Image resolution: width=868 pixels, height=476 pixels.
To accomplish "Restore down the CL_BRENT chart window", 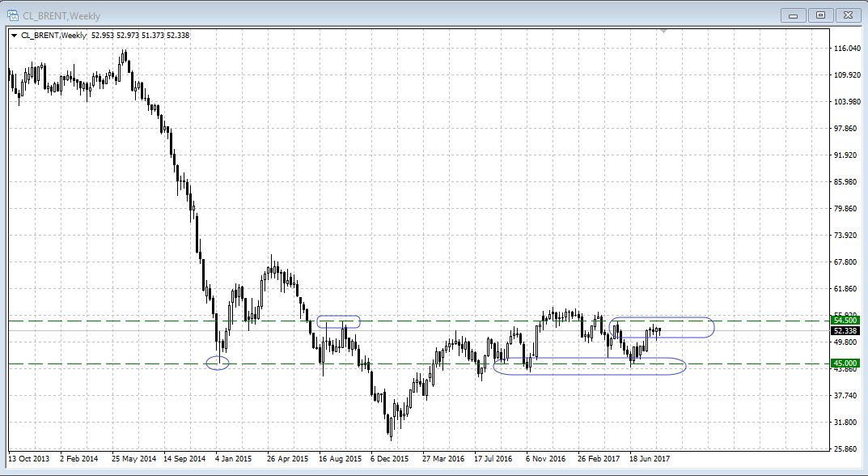I will click(x=820, y=15).
